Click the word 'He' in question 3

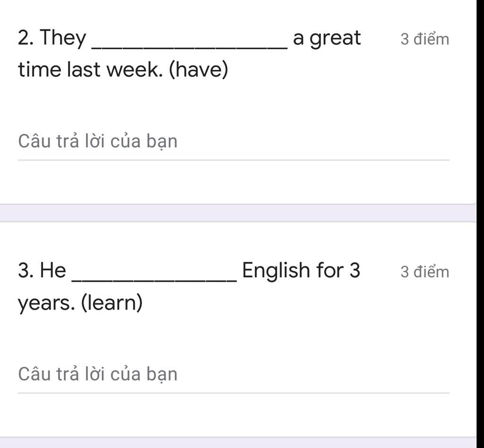click(53, 270)
